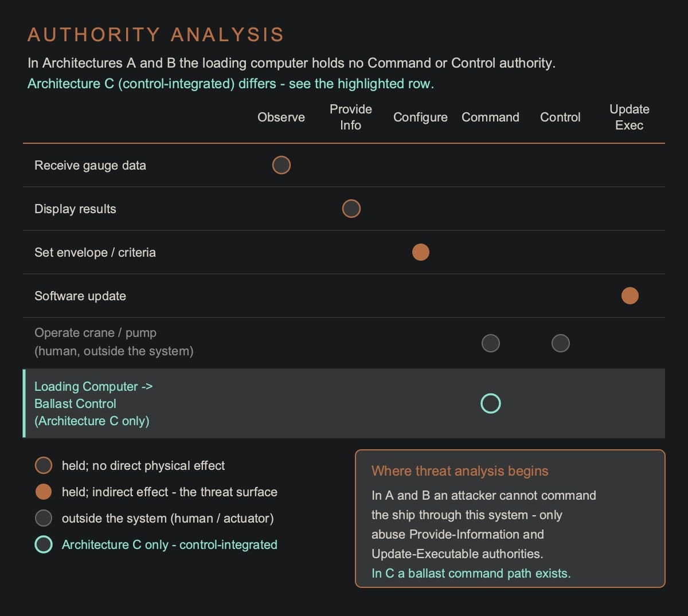The height and width of the screenshot is (616, 688).
Task: Click the 'Software update' row label
Action: point(80,296)
